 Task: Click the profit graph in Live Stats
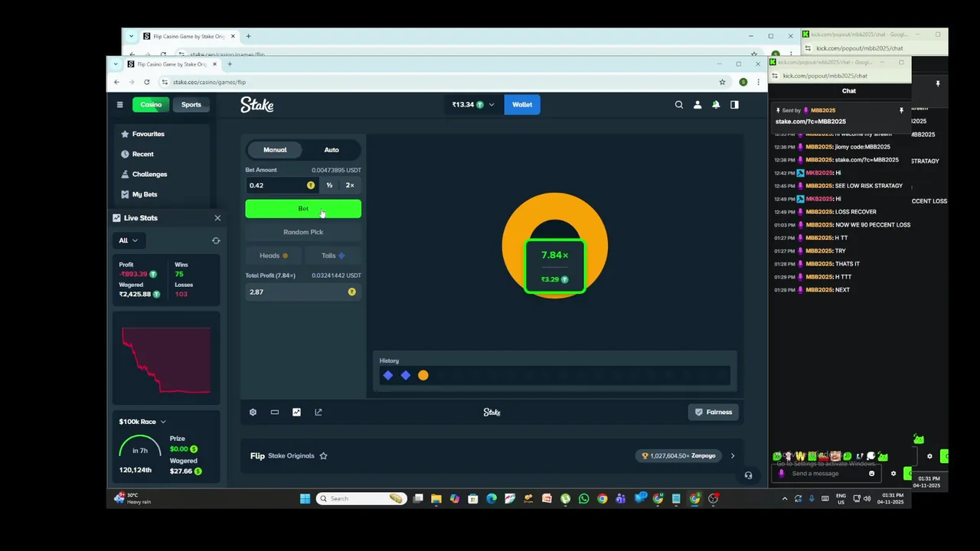pos(166,360)
